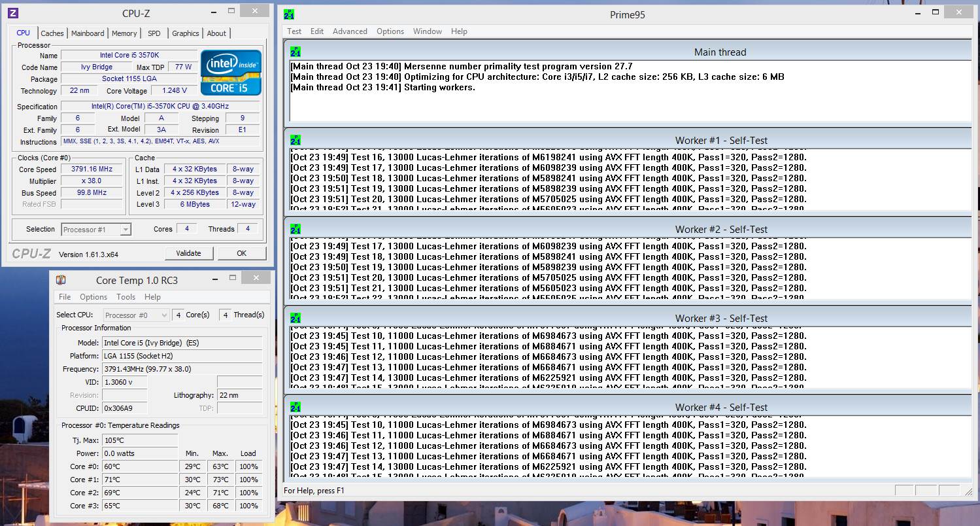Open the Options menu in Core Temp
This screenshot has width=980, height=526.
pyautogui.click(x=93, y=297)
